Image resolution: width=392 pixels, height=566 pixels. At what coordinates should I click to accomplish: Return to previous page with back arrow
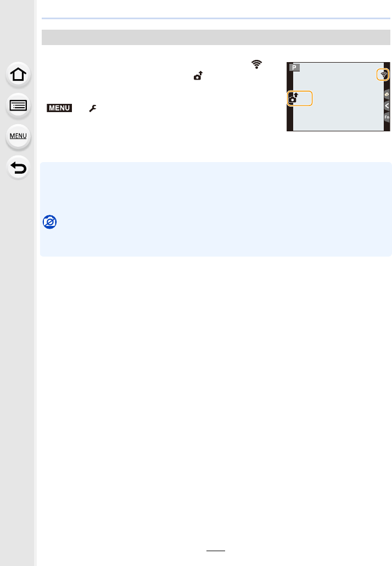click(x=18, y=168)
